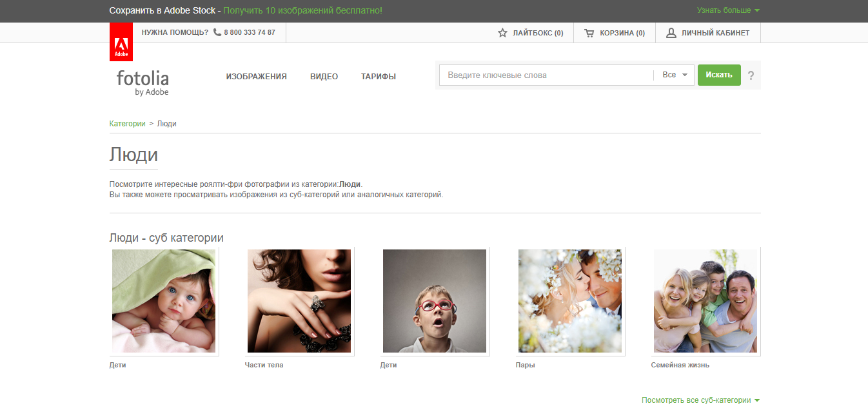This screenshot has height=408, width=868.
Task: Open the ТАРИФЫ section
Action: pyautogui.click(x=379, y=76)
